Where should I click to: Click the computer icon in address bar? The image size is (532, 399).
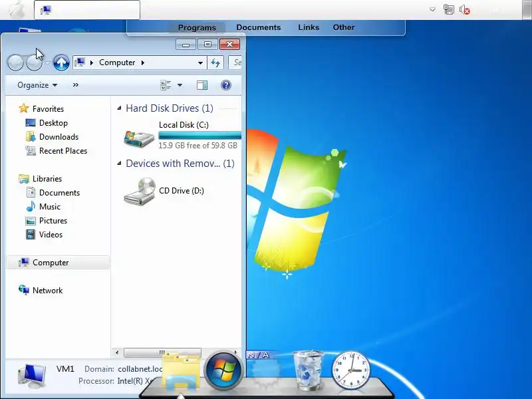pyautogui.click(x=80, y=63)
